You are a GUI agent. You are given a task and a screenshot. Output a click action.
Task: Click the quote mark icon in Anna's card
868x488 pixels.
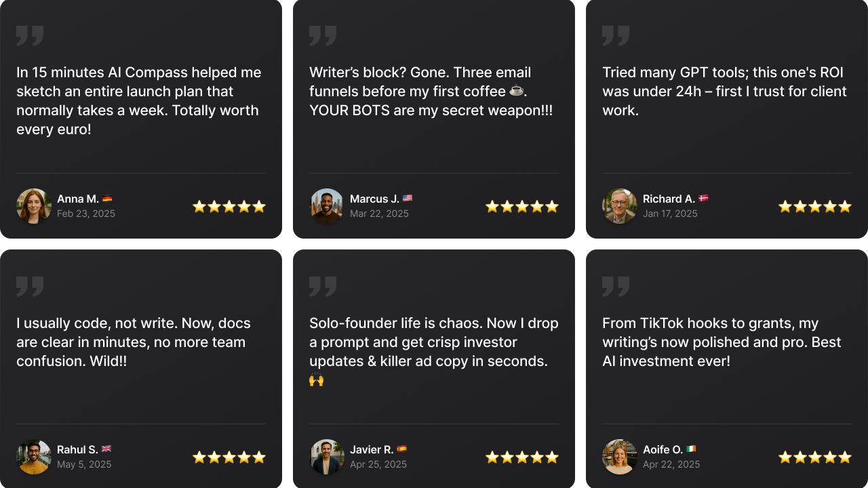30,35
